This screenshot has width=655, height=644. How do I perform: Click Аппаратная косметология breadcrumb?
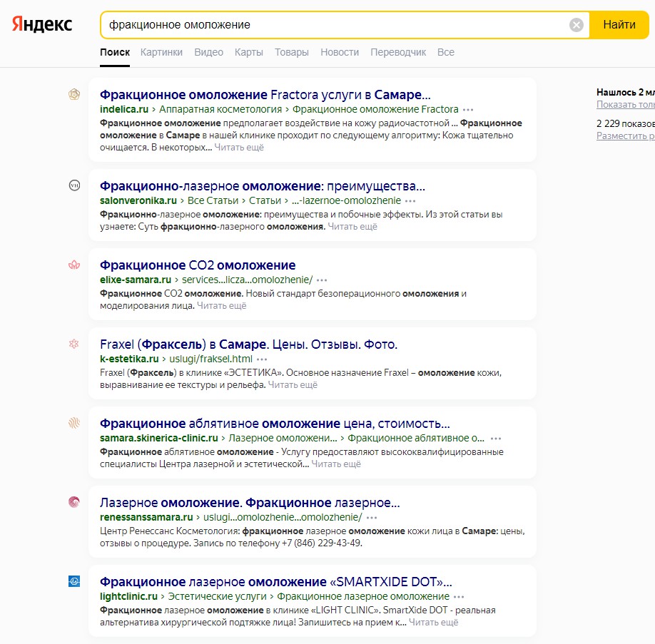(x=220, y=109)
